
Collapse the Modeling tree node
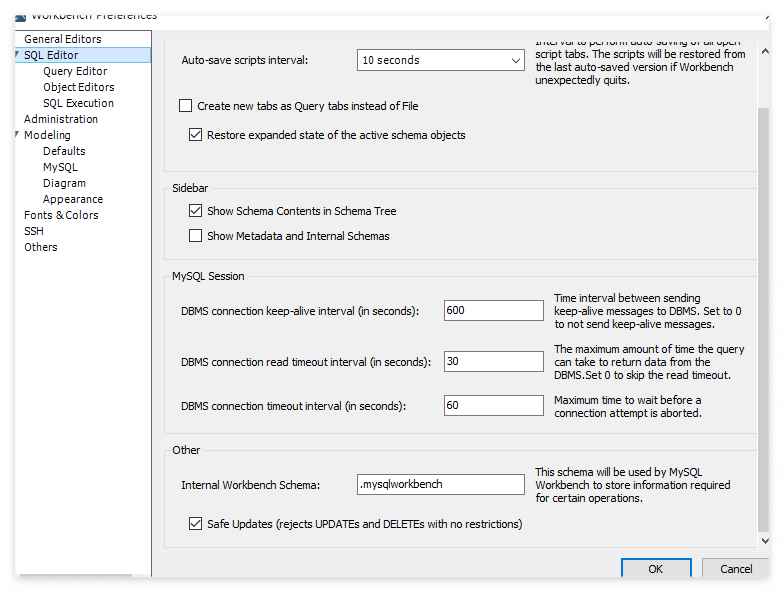[18, 134]
